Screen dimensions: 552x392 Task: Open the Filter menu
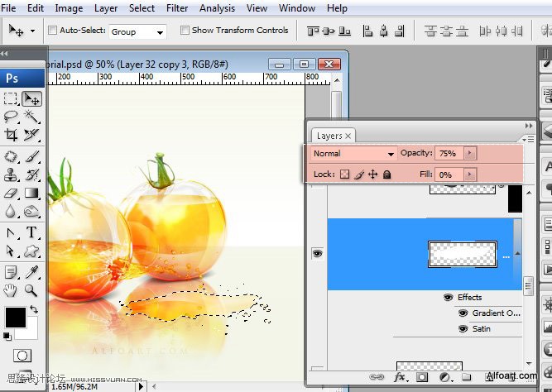click(x=177, y=8)
